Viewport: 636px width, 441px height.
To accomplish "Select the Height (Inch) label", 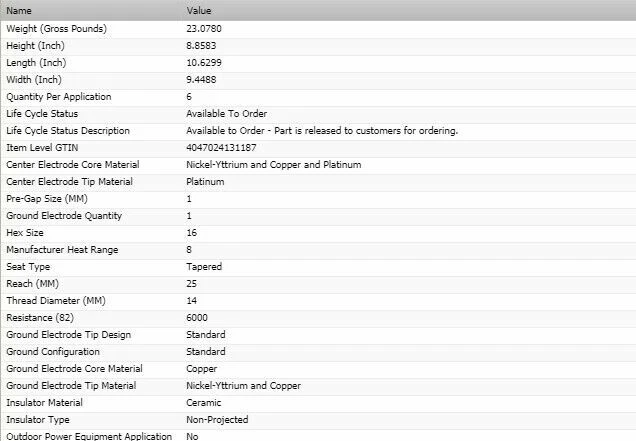I will [x=35, y=46].
